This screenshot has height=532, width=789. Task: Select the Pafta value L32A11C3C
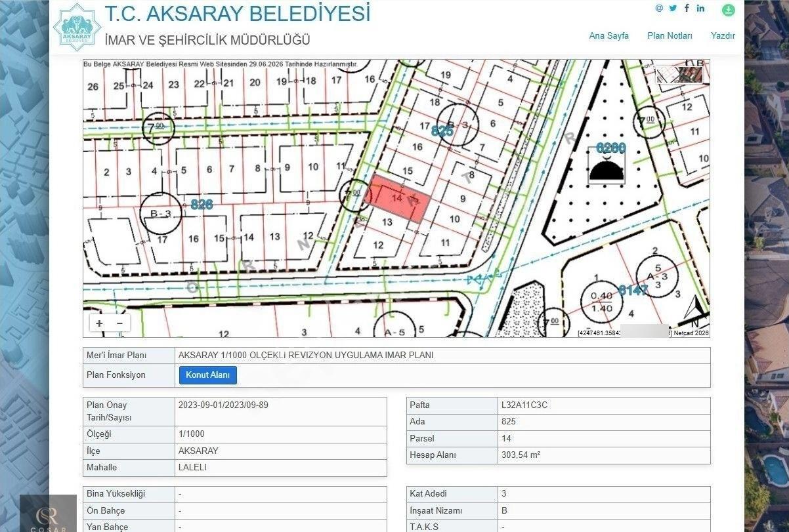524,405
